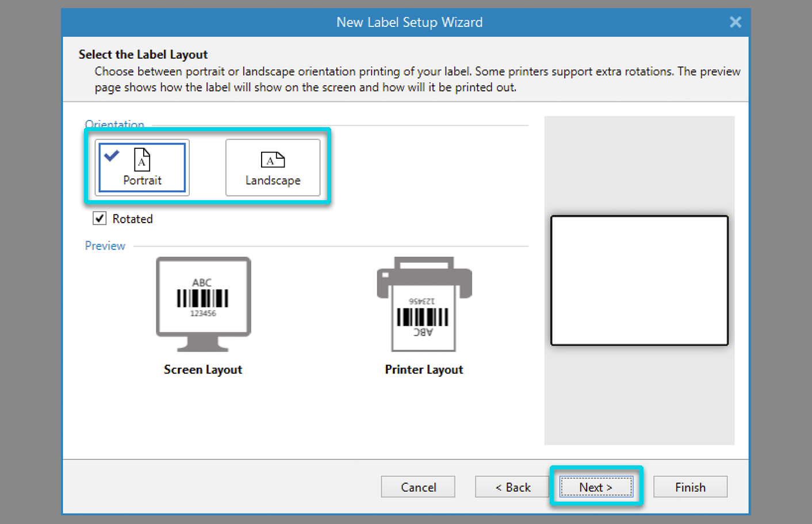Click the Screen Layout monitor icon
Viewport: 812px width, 524px height.
click(203, 303)
